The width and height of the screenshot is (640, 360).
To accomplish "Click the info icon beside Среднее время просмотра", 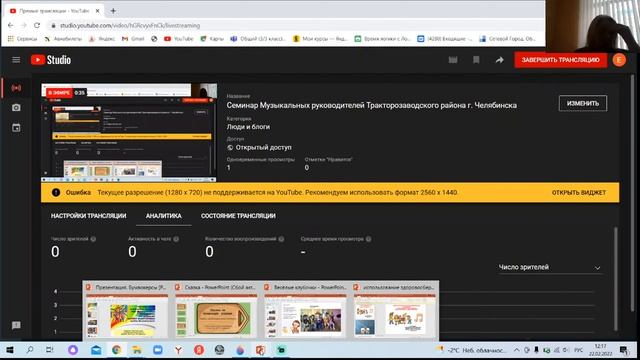I will pyautogui.click(x=369, y=239).
